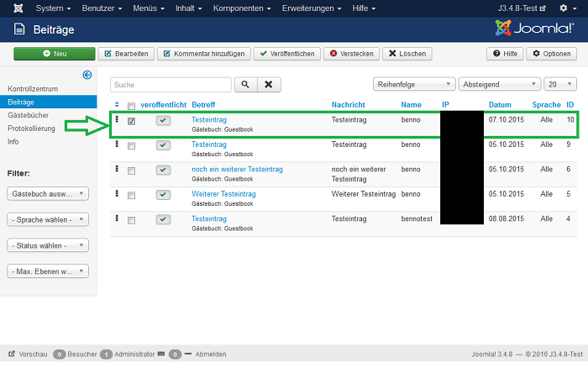Toggle published status of ID 9 entry
Image resolution: width=588 pixels, height=378 pixels.
click(x=163, y=146)
